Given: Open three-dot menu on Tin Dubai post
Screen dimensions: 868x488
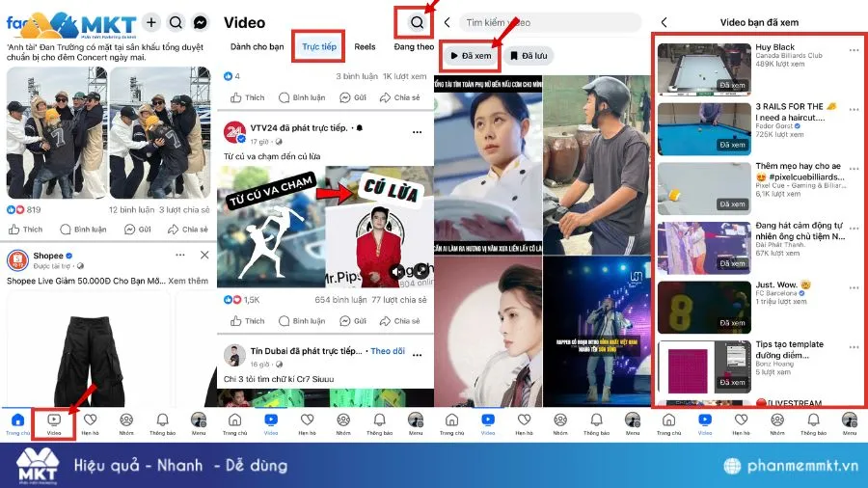Looking at the screenshot, I should pos(417,355).
